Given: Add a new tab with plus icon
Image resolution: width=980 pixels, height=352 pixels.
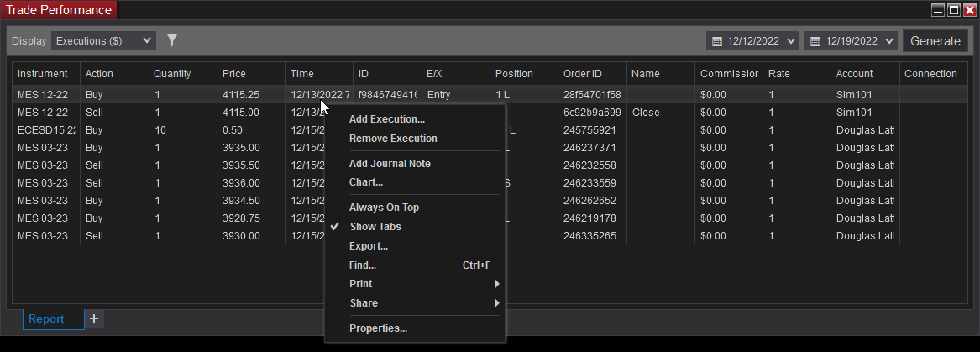Looking at the screenshot, I should pyautogui.click(x=94, y=318).
